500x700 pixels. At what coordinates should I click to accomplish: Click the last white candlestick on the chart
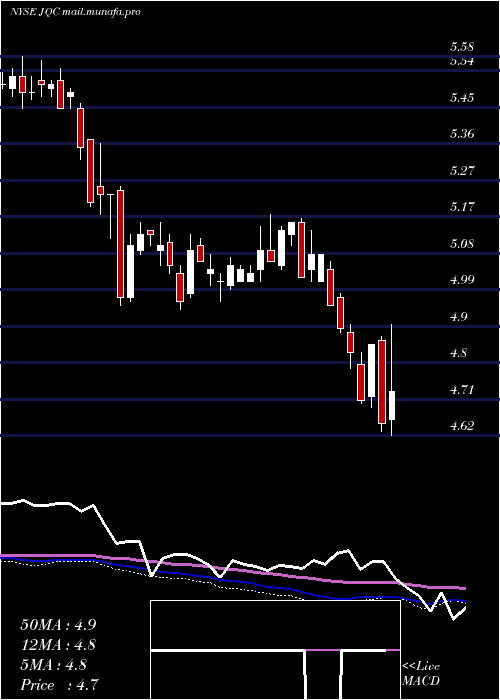tap(392, 405)
